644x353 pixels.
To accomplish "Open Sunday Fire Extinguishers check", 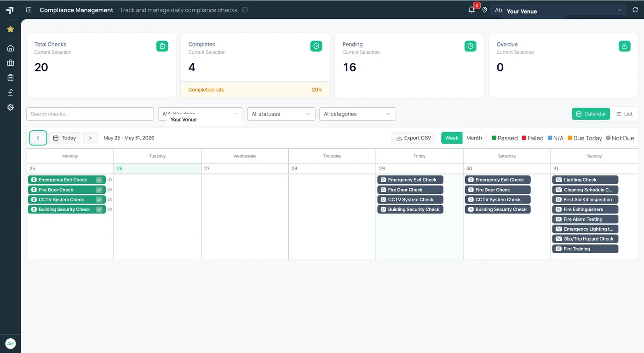I will pos(585,209).
